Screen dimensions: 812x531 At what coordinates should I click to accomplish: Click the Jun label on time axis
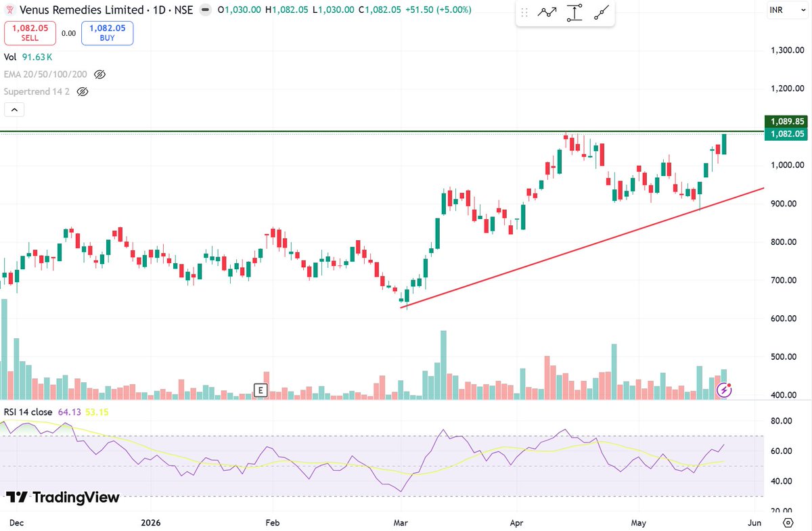[755, 522]
